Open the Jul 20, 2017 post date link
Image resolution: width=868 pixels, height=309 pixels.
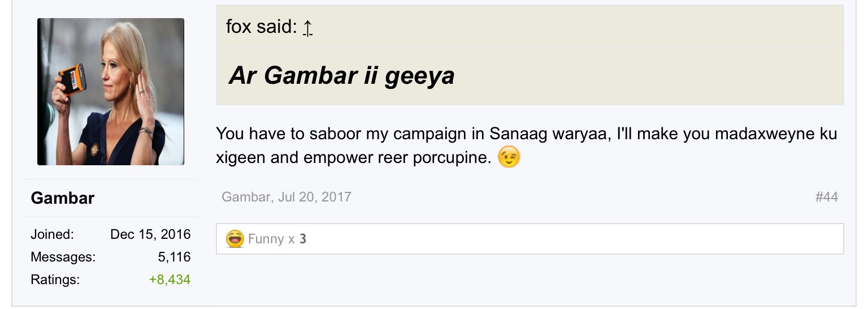tap(314, 197)
